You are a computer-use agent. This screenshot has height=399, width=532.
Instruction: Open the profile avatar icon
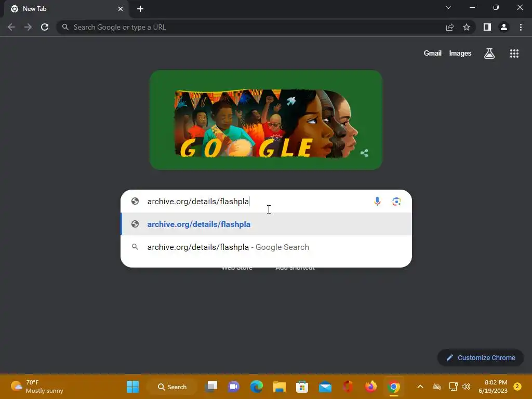tap(504, 27)
